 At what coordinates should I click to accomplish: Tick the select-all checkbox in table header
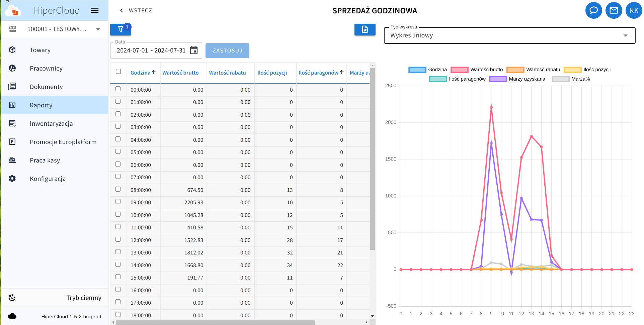point(118,71)
